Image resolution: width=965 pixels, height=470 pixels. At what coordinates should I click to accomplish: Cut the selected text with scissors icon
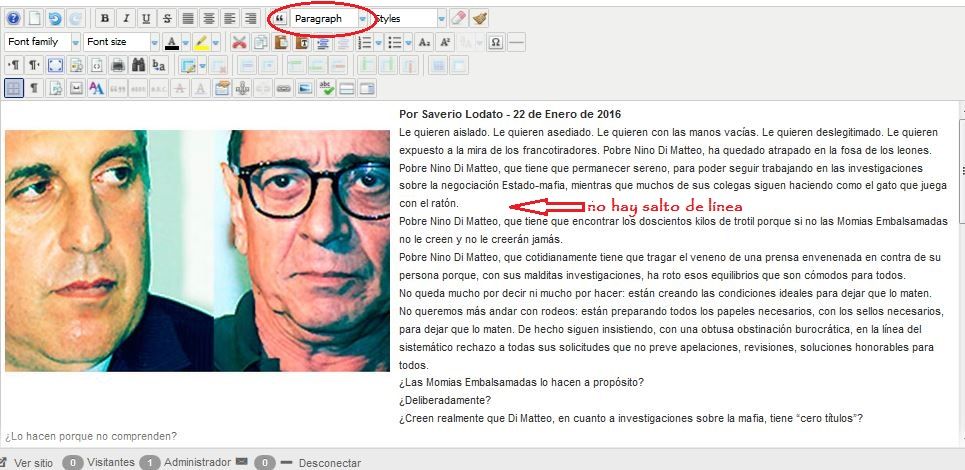point(239,42)
